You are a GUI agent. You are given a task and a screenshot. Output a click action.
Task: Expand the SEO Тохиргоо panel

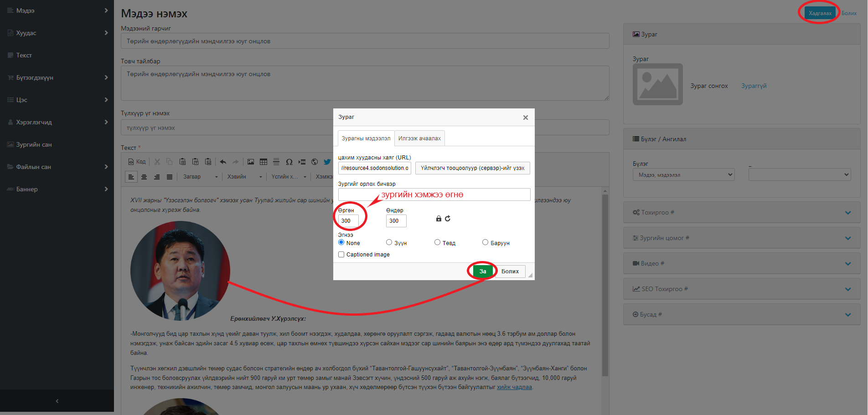741,289
